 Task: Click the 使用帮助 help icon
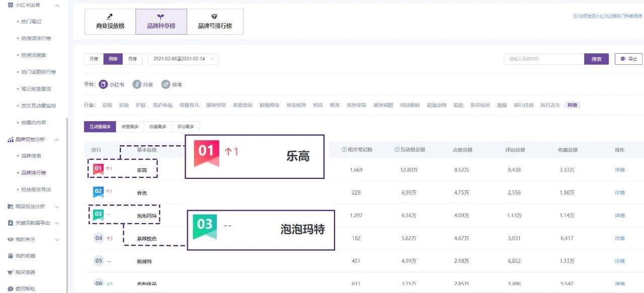pyautogui.click(x=11, y=289)
